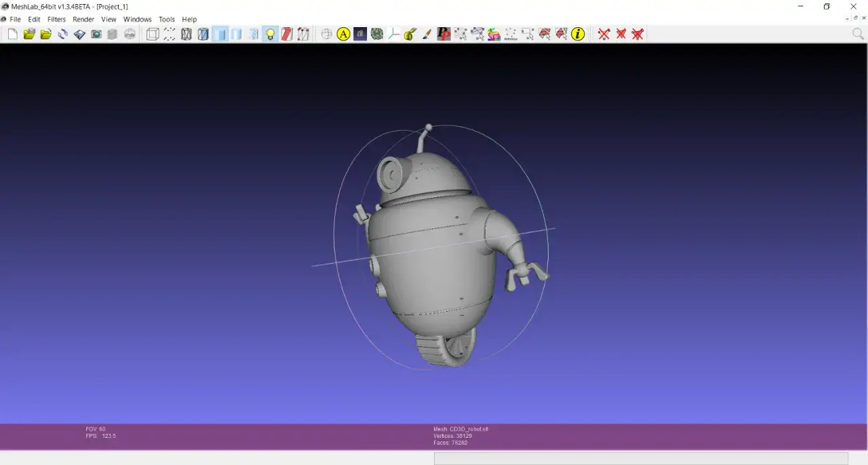Reload the mesh with blue arrows icon
868x465 pixels.
(x=63, y=34)
